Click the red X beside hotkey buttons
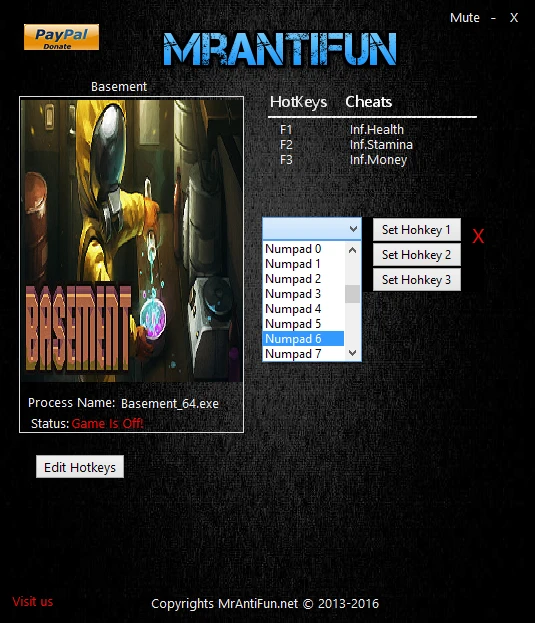This screenshot has width=535, height=623. 478,236
